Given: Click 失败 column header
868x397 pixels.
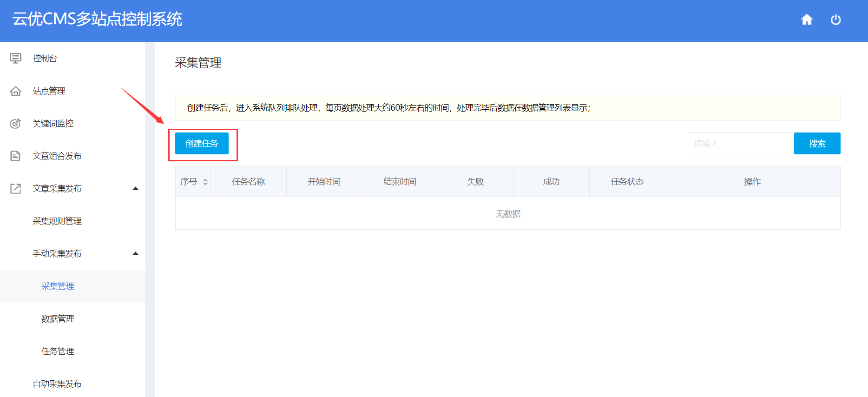Looking at the screenshot, I should click(476, 182).
